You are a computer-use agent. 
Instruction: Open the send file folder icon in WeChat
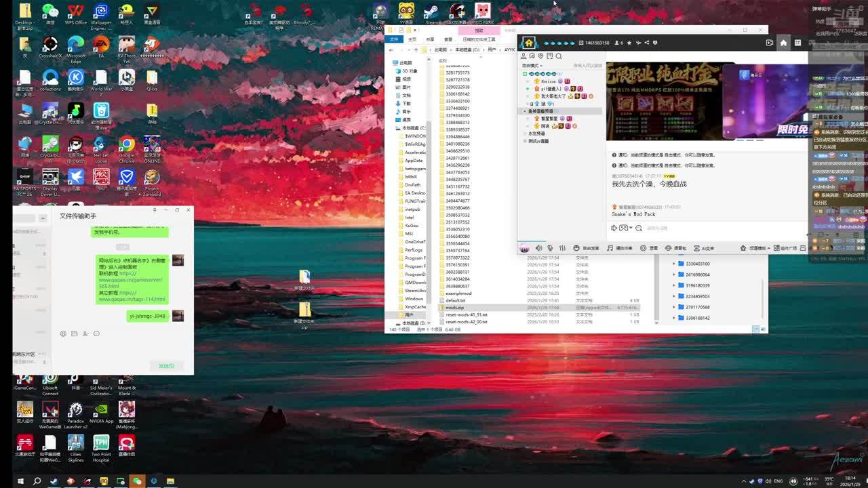point(74,333)
